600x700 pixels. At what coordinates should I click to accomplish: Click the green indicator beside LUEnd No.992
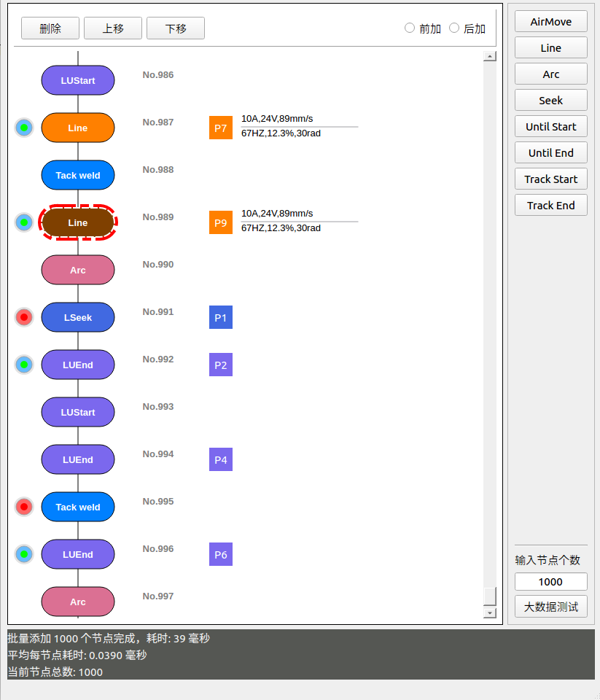tap(24, 365)
